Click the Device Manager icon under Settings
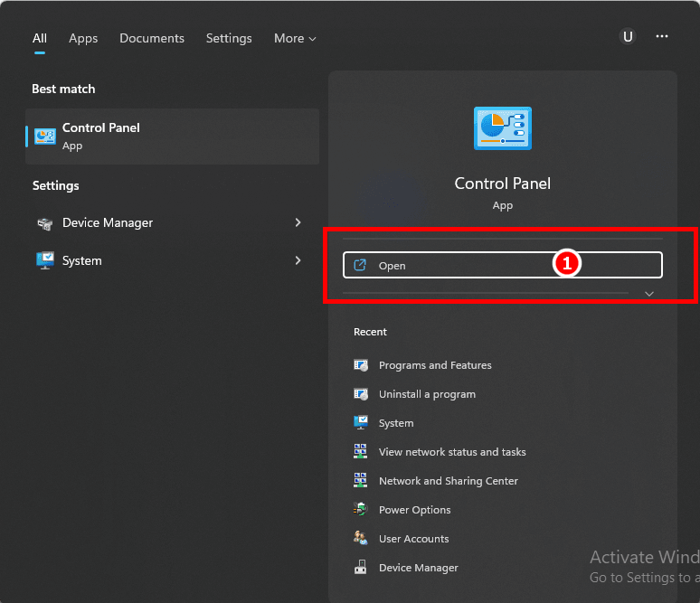700x603 pixels. pos(45,223)
